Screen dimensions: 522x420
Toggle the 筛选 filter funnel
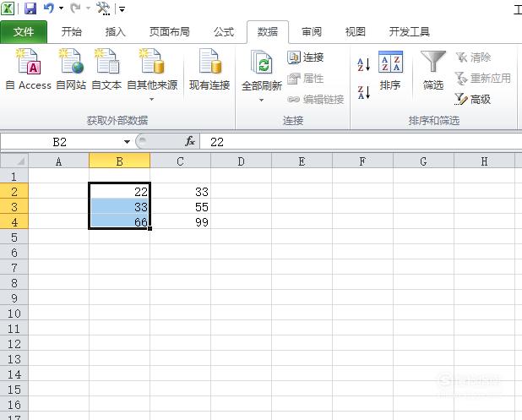click(x=432, y=71)
